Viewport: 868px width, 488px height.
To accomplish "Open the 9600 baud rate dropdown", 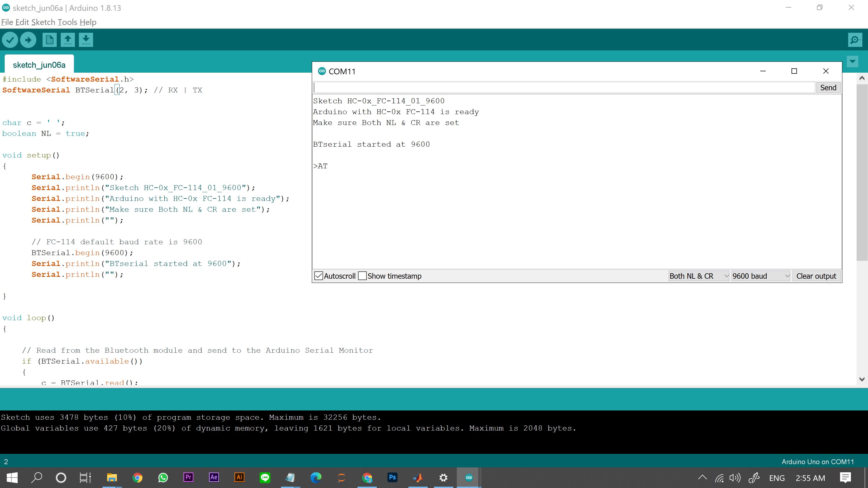I will [761, 276].
